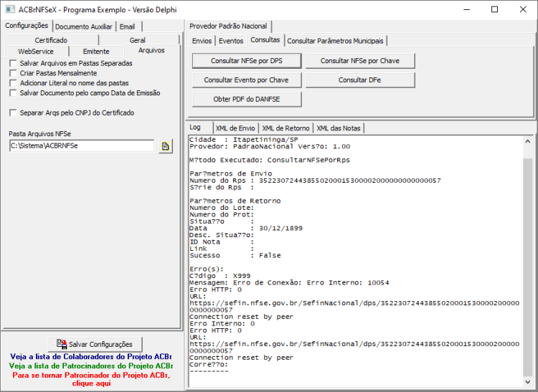
Task: Switch to the Eventos tab
Action: (x=231, y=41)
